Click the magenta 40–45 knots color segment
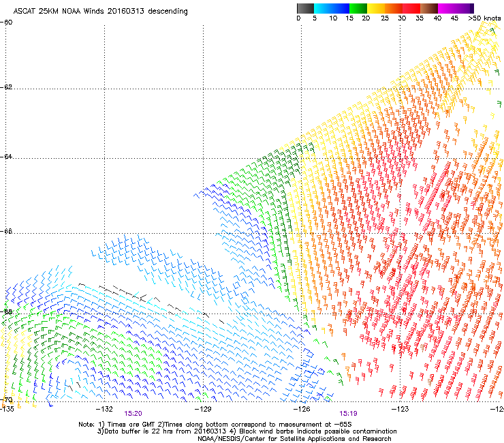 click(447, 8)
